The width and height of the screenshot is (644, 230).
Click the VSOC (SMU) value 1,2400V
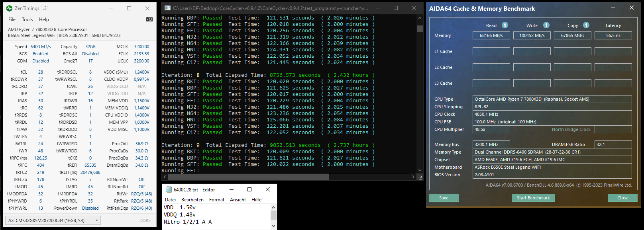coord(141,72)
